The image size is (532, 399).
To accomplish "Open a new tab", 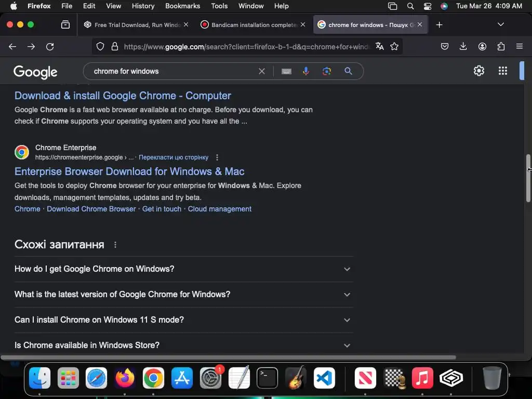I will pyautogui.click(x=440, y=25).
